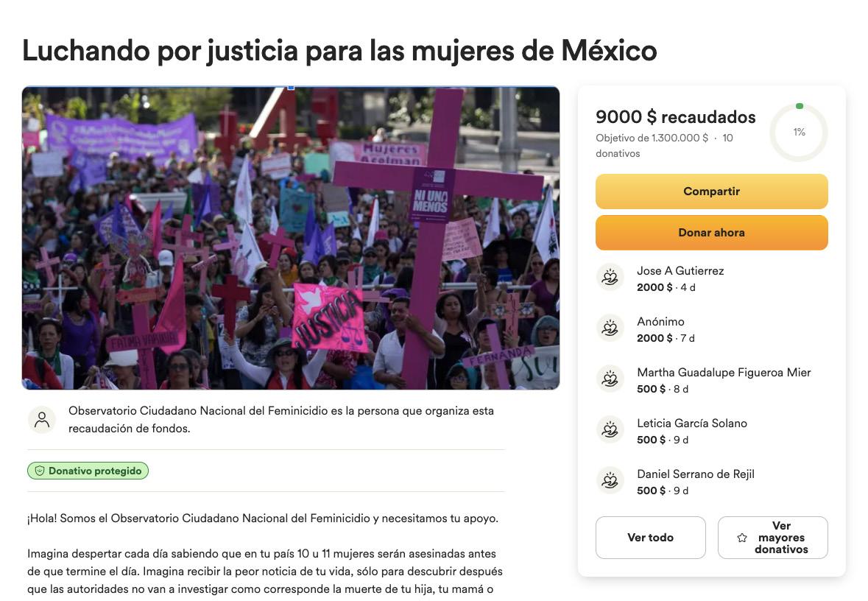Open the Compartir share button
Viewport: 868px width, 601px height.
(x=711, y=191)
